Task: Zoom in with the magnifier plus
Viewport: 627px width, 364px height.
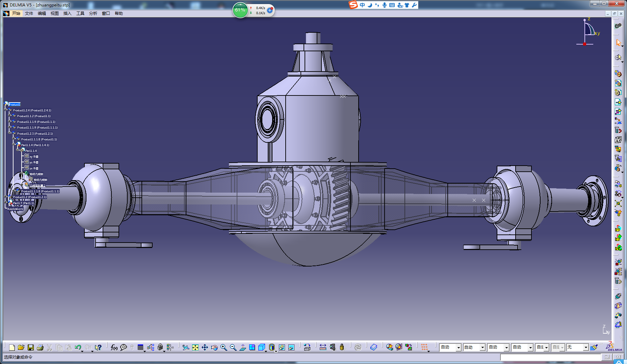Action: (x=224, y=347)
